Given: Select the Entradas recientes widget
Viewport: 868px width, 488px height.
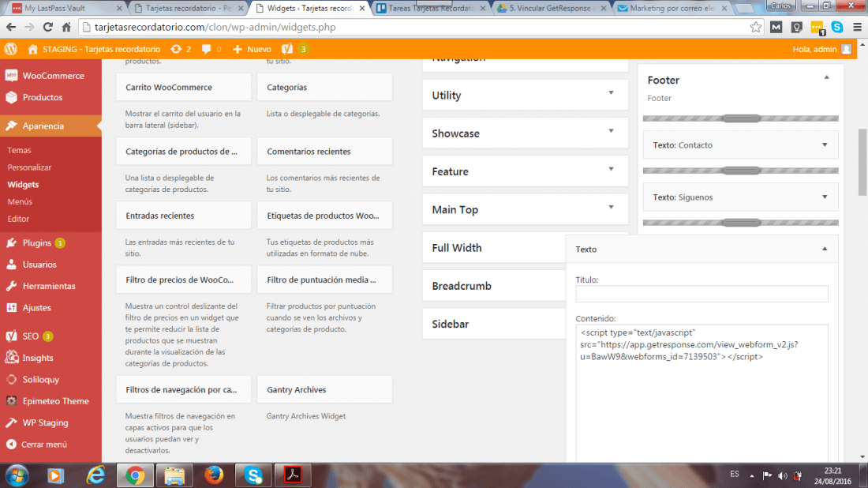Looking at the screenshot, I should 183,216.
